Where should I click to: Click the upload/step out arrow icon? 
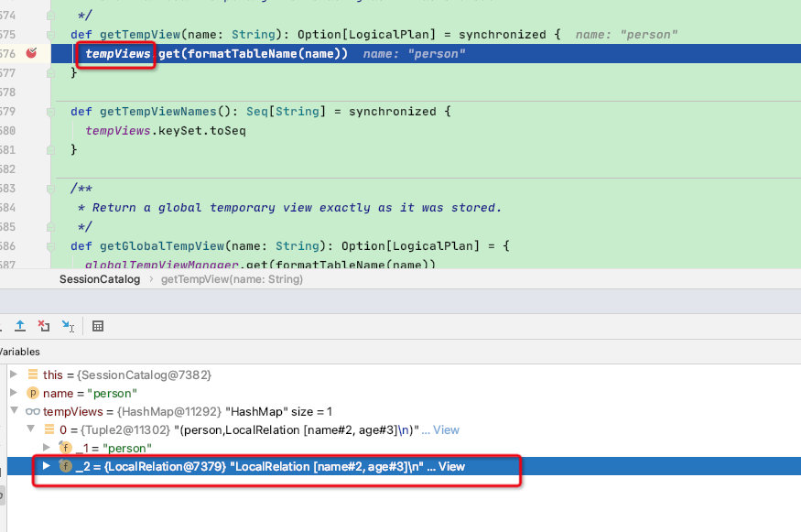(20, 326)
